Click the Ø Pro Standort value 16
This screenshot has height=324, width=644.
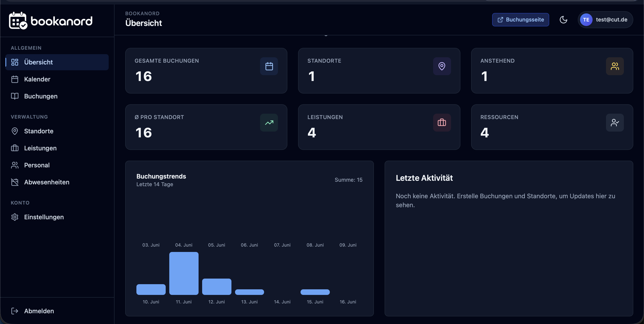click(x=144, y=133)
